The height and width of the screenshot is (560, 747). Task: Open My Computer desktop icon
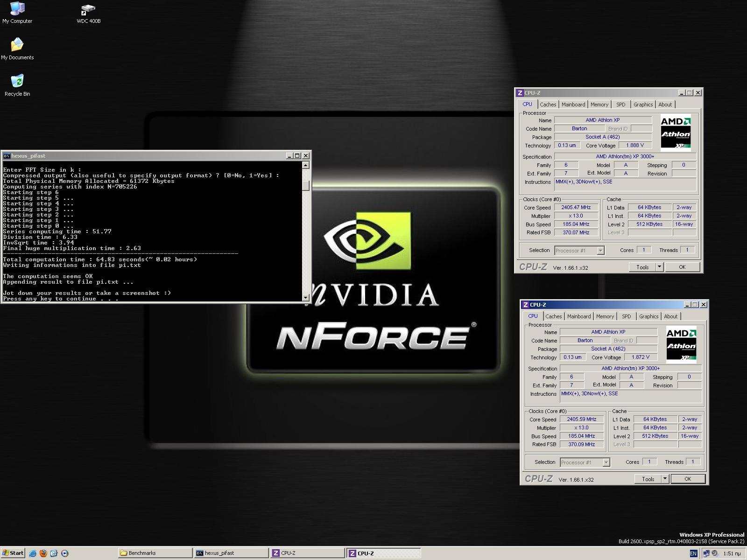[17, 13]
